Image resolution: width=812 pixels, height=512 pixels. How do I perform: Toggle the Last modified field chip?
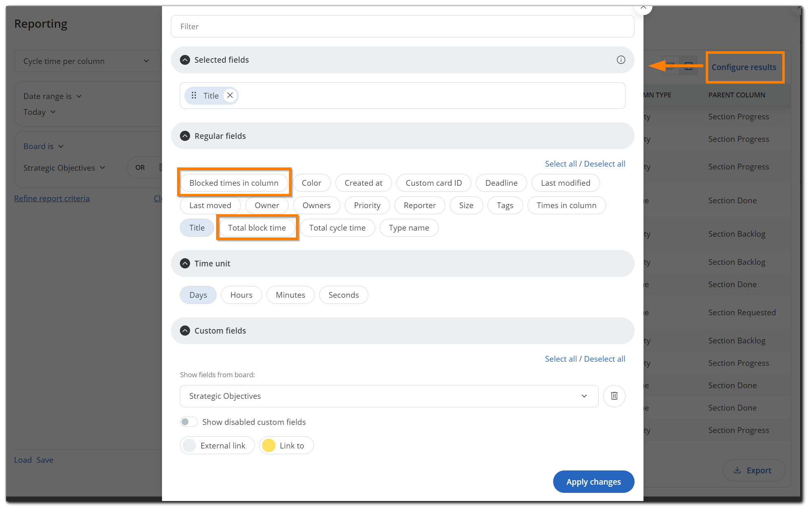tap(565, 183)
